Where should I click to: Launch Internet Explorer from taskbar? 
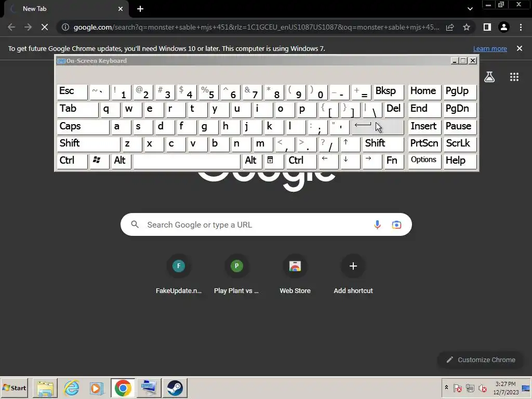point(72,388)
